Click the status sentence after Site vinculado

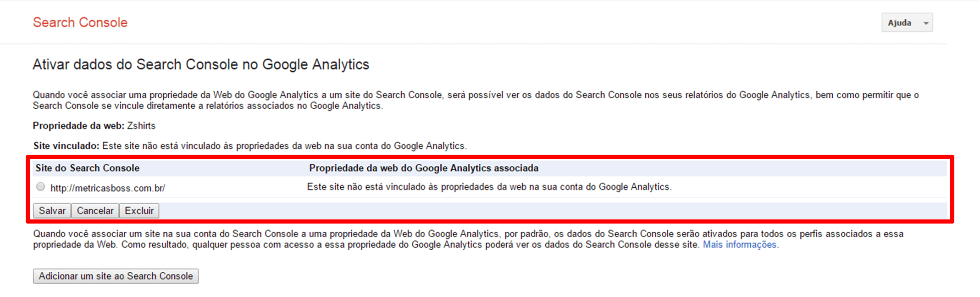tap(284, 146)
